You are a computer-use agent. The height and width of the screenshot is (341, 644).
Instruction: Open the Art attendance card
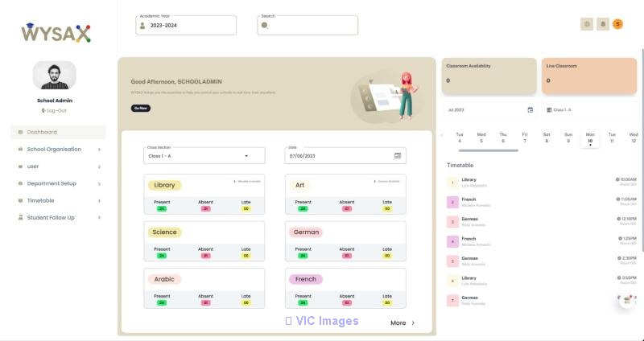(x=345, y=194)
